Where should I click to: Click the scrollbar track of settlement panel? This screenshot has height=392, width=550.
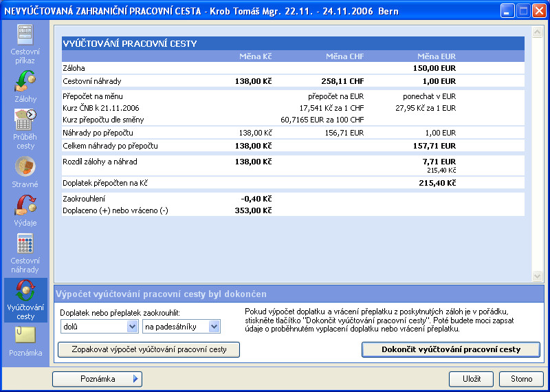[x=537, y=154]
